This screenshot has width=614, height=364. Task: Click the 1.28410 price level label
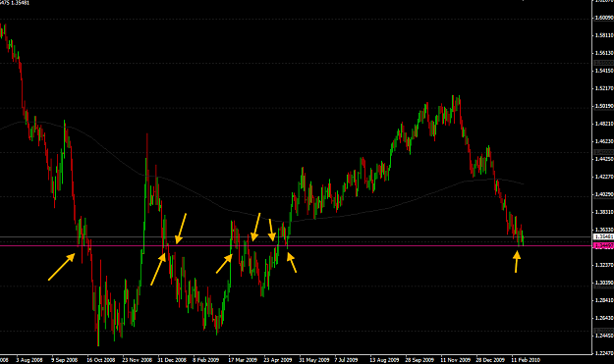pos(604,300)
